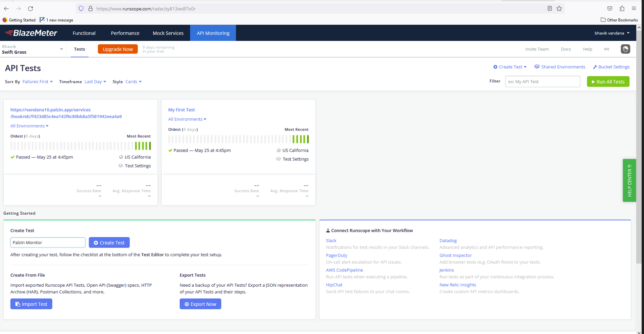The image size is (644, 334).
Task: Open the Shared Environments link
Action: point(560,67)
